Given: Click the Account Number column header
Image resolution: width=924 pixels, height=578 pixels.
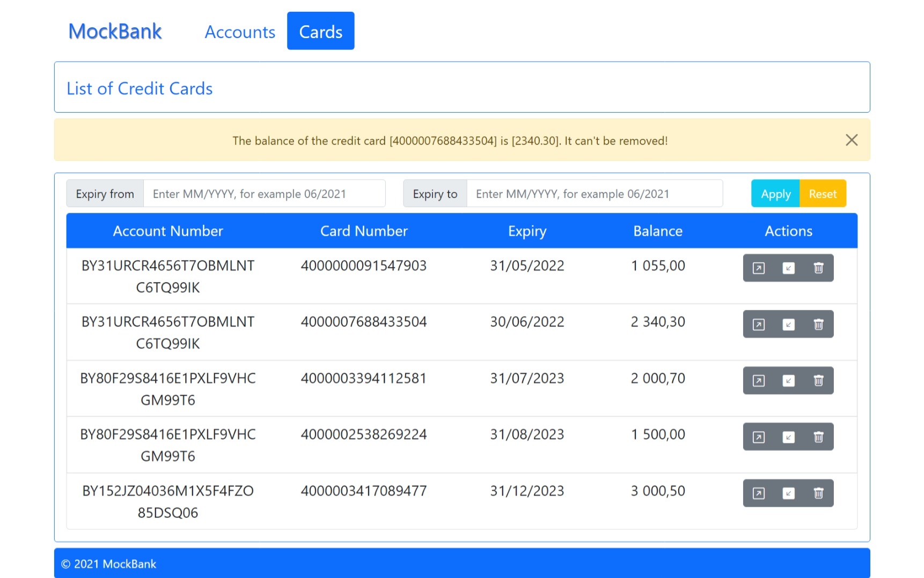Looking at the screenshot, I should point(168,231).
